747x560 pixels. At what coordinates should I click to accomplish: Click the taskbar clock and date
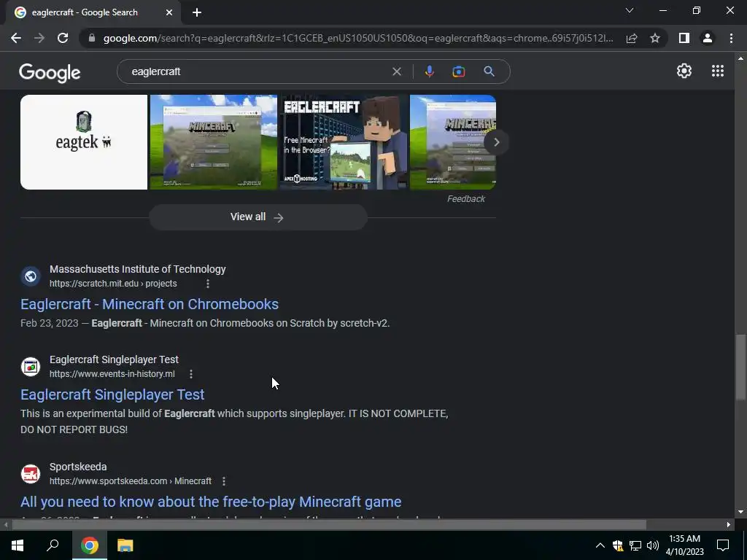[684, 545]
